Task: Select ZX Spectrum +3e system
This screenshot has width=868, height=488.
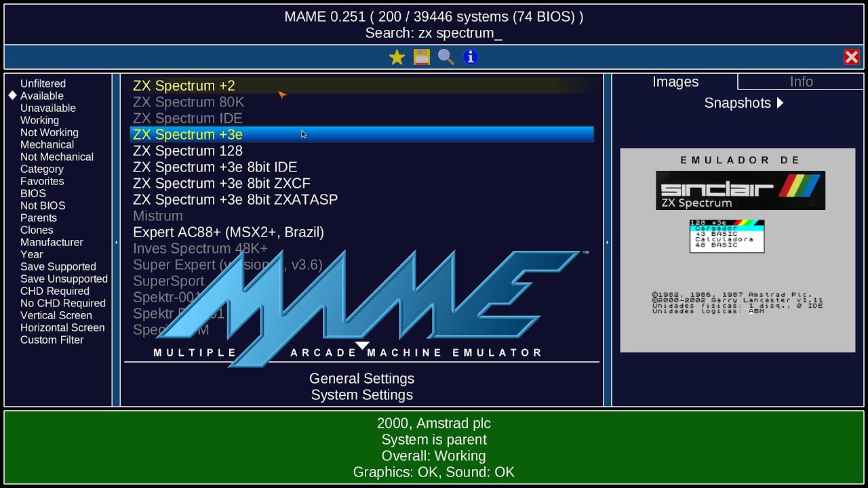Action: click(361, 134)
